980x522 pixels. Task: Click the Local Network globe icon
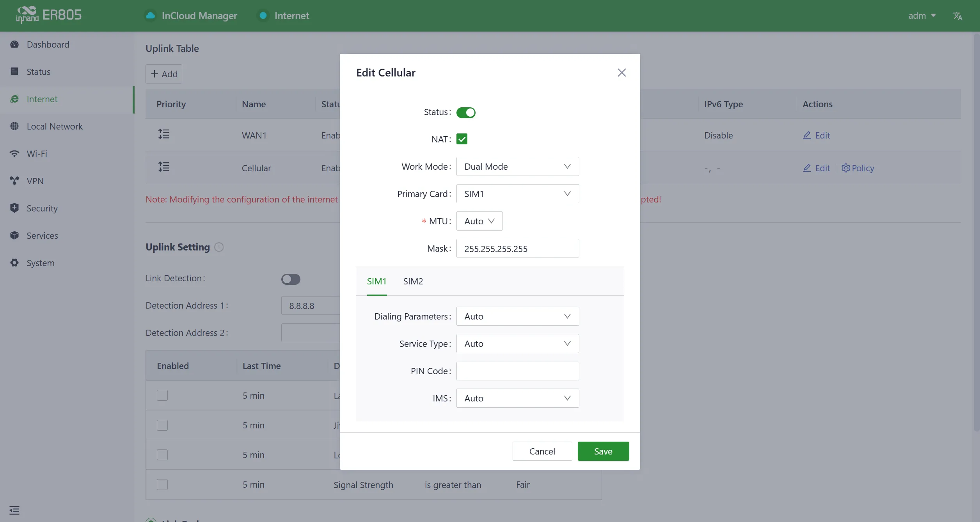pos(14,126)
